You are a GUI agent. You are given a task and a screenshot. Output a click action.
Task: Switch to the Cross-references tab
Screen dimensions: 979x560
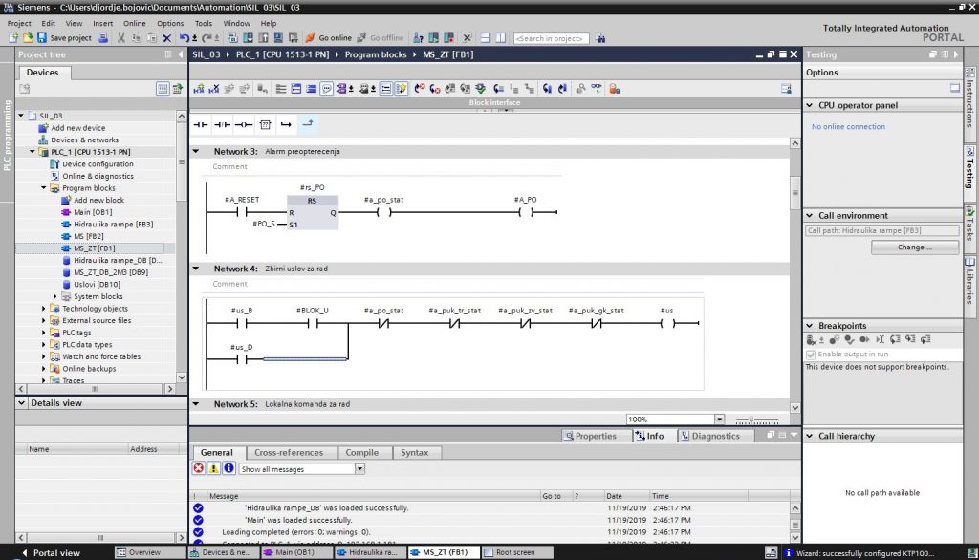[290, 452]
